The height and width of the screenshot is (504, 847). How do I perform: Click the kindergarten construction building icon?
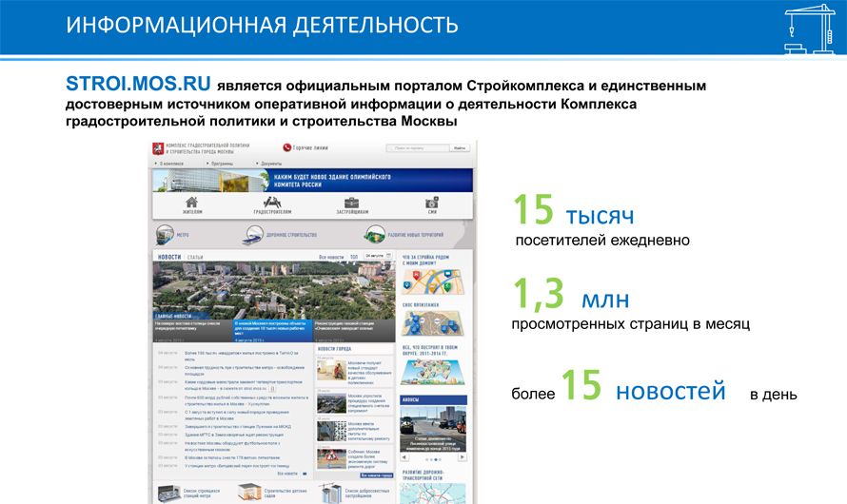click(x=249, y=493)
